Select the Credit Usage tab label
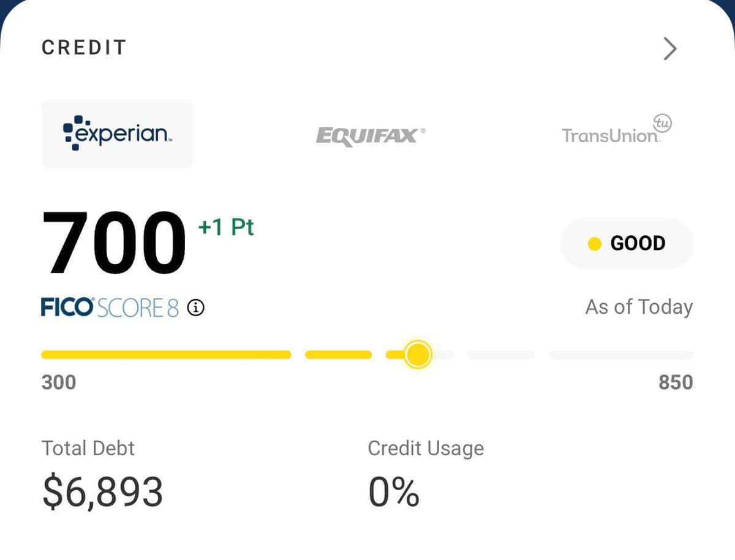Image resolution: width=735 pixels, height=560 pixels. (424, 448)
